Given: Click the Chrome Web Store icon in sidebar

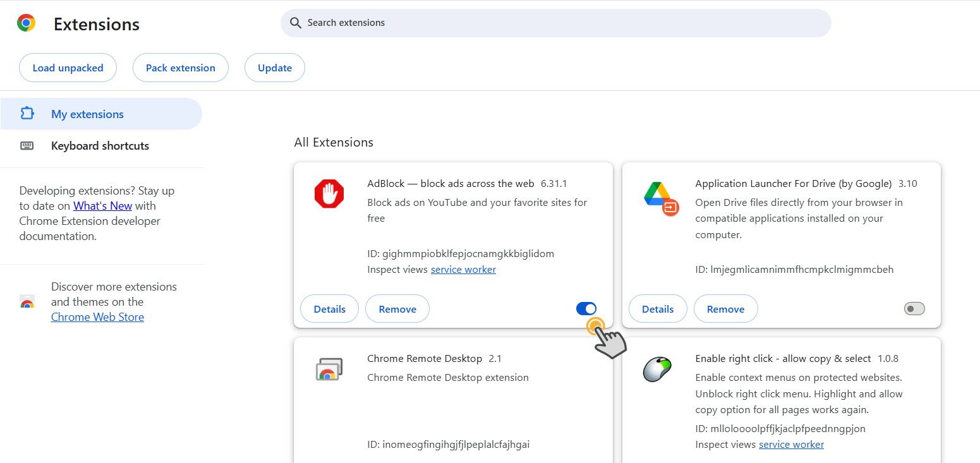Looking at the screenshot, I should tap(27, 302).
